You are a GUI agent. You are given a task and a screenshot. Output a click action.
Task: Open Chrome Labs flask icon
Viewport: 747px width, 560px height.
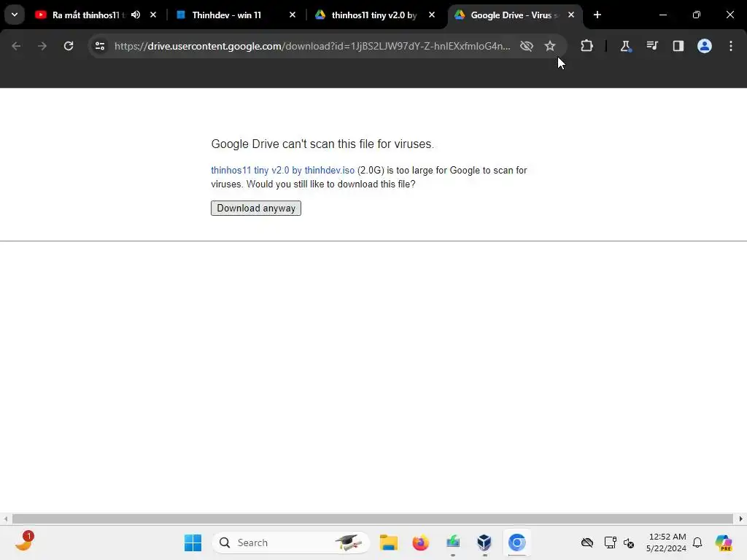[625, 46]
